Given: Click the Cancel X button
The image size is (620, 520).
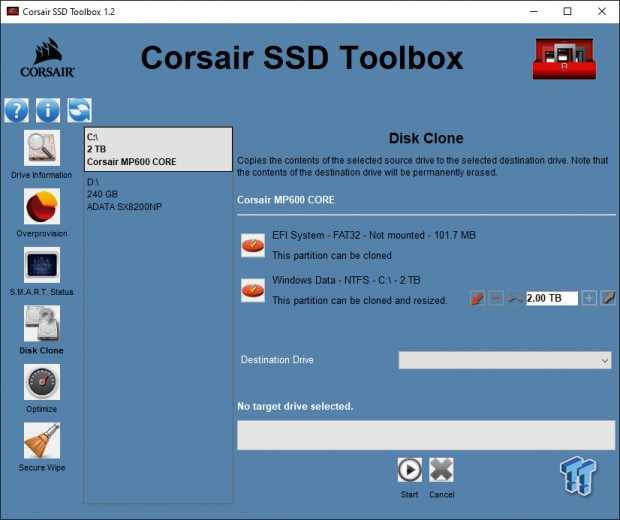Looking at the screenshot, I should (x=441, y=470).
